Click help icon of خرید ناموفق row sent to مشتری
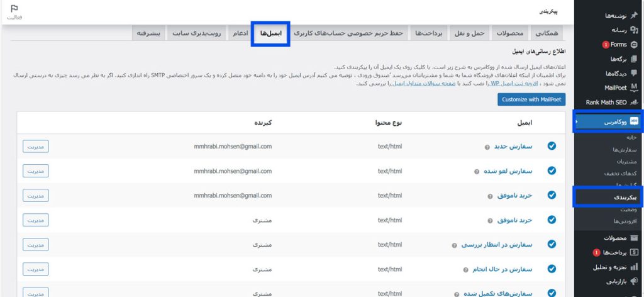 click(490, 221)
